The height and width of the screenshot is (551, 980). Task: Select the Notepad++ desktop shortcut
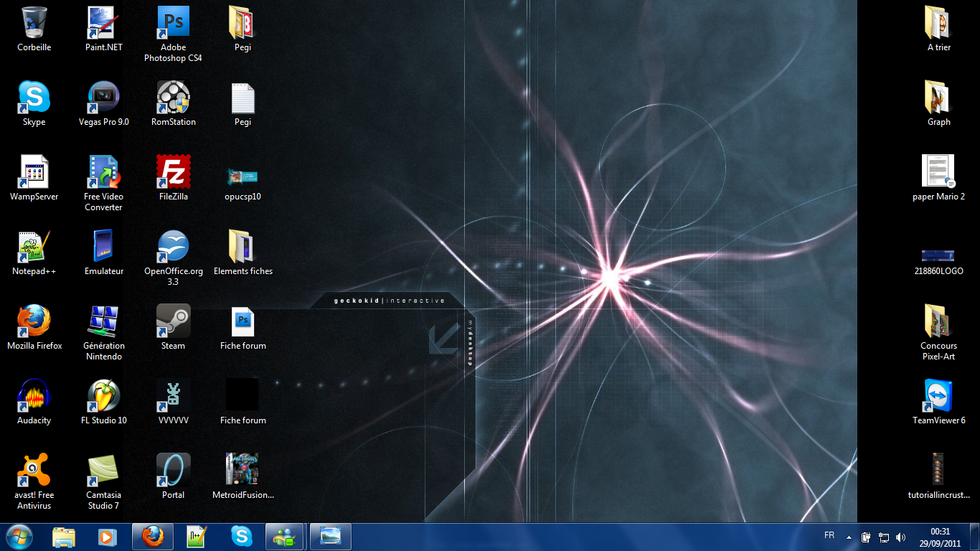[x=34, y=247]
